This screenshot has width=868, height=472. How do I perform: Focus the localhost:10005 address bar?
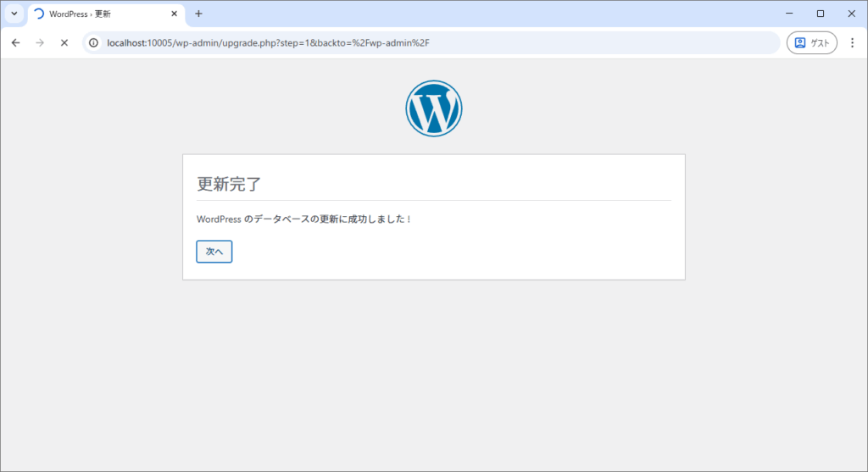(x=424, y=42)
